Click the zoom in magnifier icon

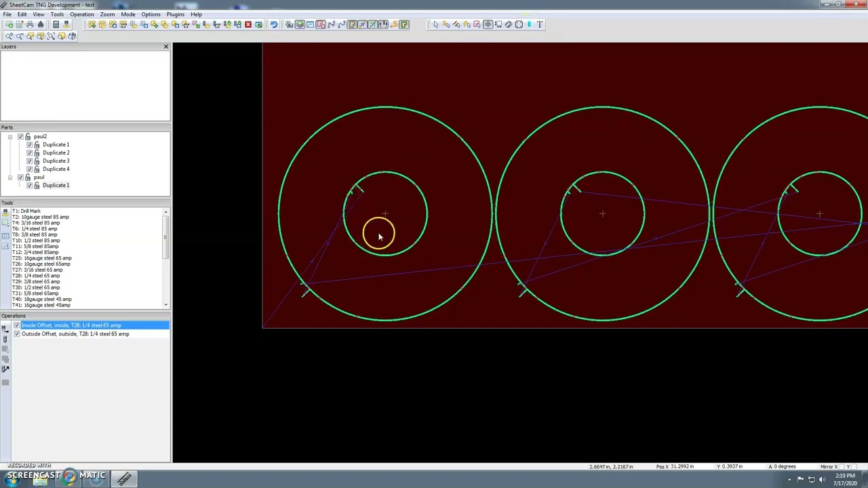tap(9, 36)
